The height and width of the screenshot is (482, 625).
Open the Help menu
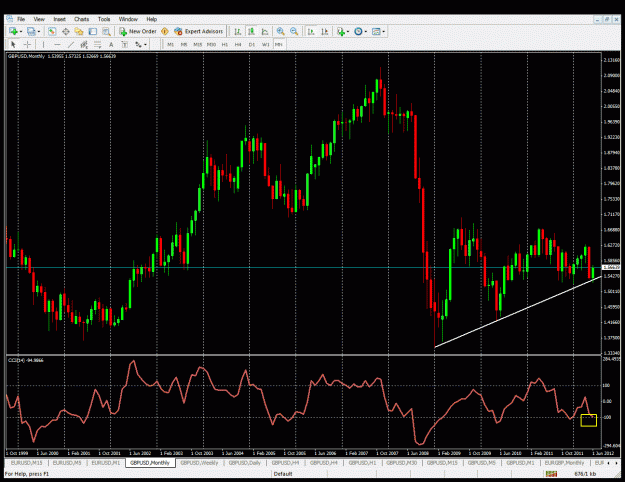pos(151,19)
